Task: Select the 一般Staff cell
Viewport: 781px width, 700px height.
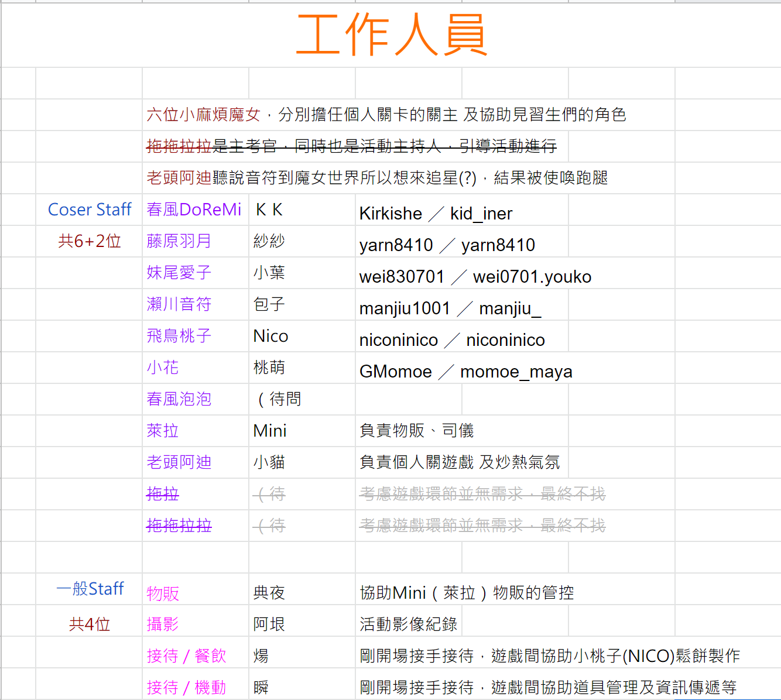Action: click(89, 589)
